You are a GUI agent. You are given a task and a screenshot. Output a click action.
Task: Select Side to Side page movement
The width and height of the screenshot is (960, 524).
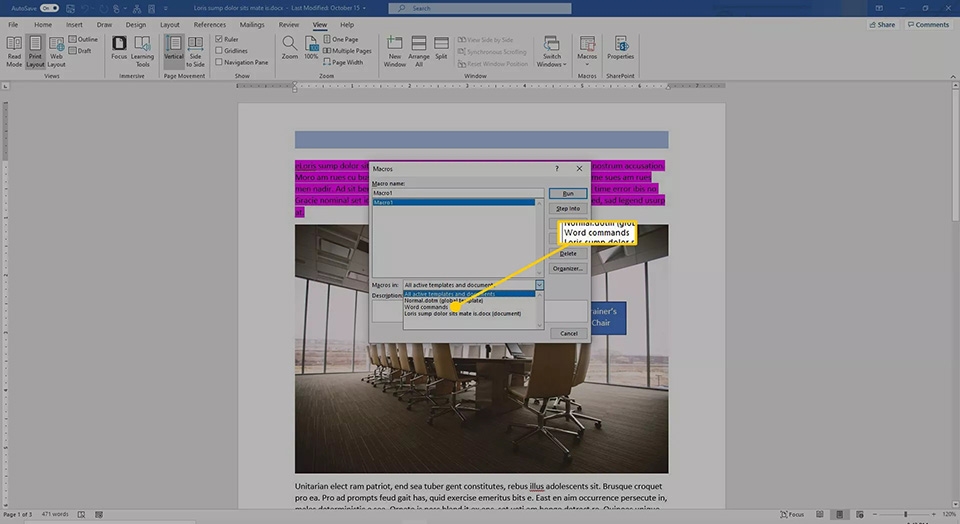point(195,51)
